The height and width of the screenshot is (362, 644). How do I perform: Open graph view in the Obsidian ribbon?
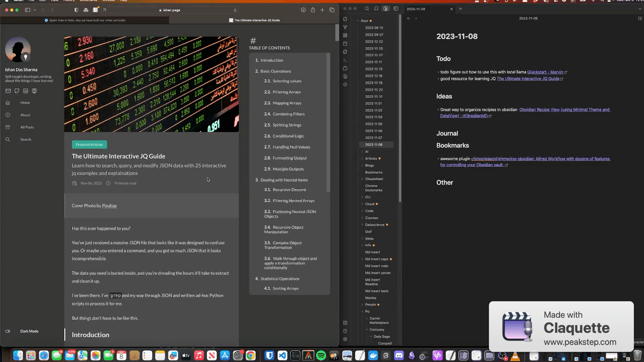(x=345, y=27)
